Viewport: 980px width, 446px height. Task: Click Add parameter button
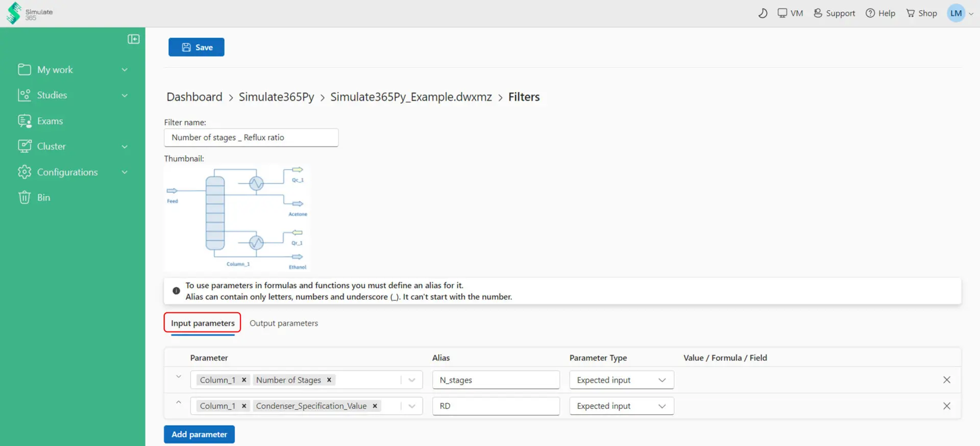coord(199,434)
